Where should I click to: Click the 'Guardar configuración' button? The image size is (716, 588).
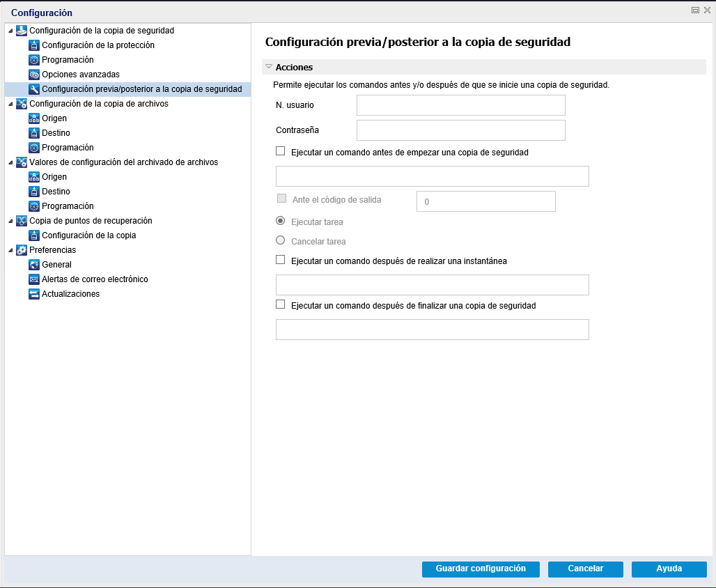(481, 569)
